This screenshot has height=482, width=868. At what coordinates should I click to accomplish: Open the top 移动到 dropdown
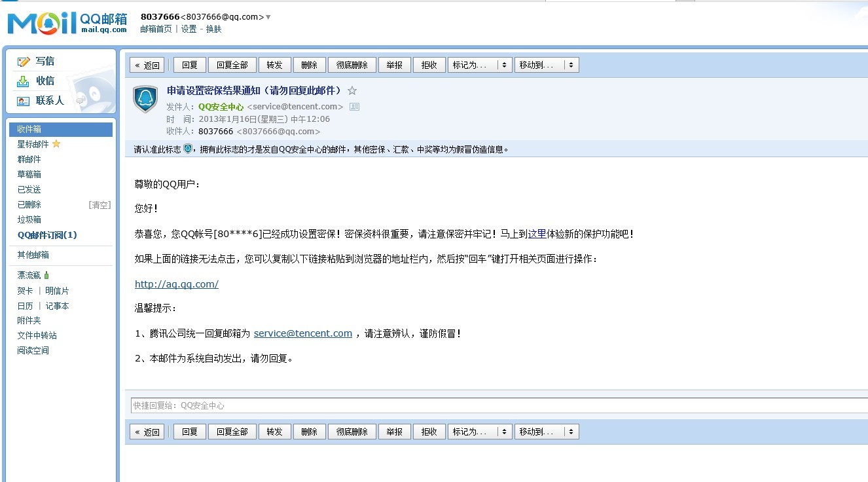(547, 65)
